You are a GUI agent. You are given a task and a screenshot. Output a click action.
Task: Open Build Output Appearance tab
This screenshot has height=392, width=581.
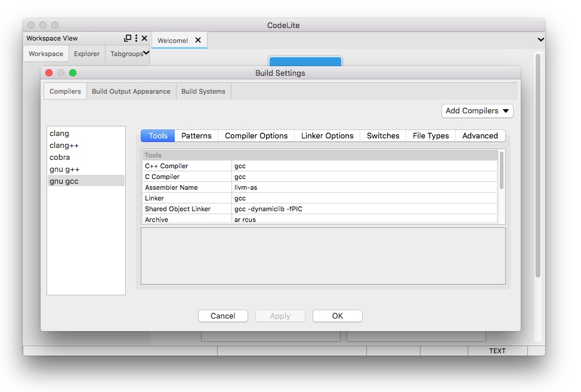click(x=131, y=91)
